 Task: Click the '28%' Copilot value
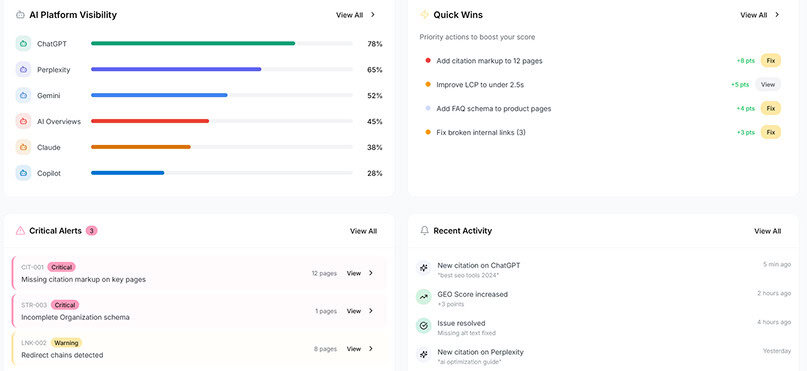click(375, 173)
